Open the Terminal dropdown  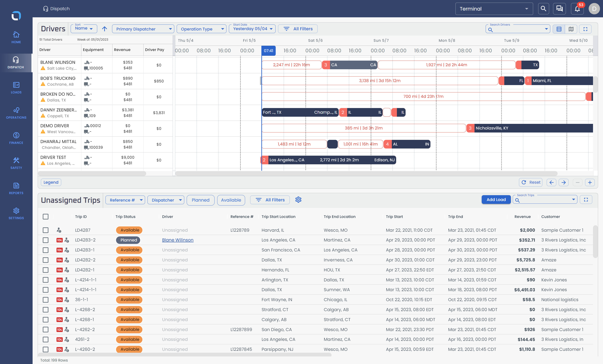tap(494, 9)
